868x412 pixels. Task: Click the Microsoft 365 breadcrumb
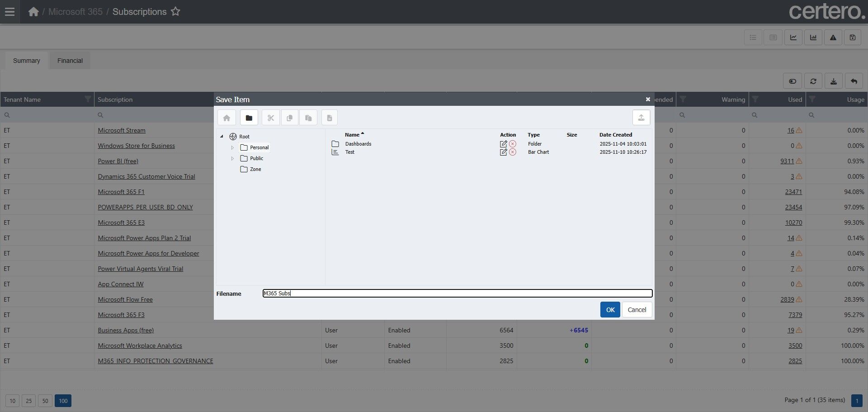75,12
